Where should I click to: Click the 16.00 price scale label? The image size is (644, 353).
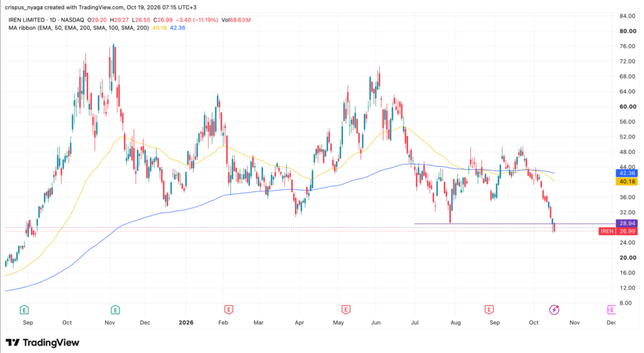[628, 273]
